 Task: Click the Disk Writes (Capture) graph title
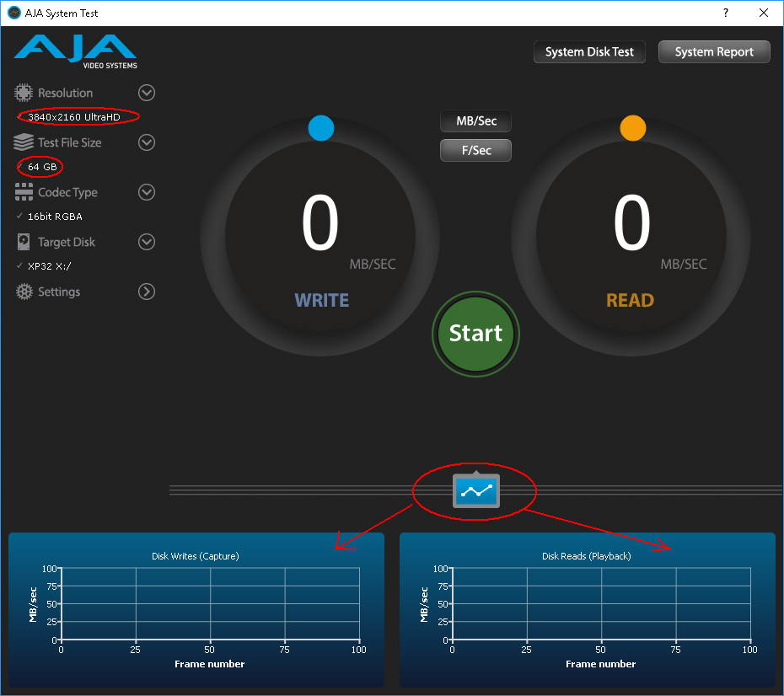click(x=196, y=556)
